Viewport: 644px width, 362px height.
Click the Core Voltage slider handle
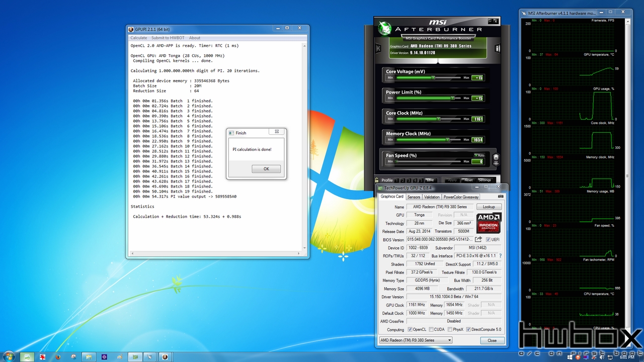(x=432, y=77)
